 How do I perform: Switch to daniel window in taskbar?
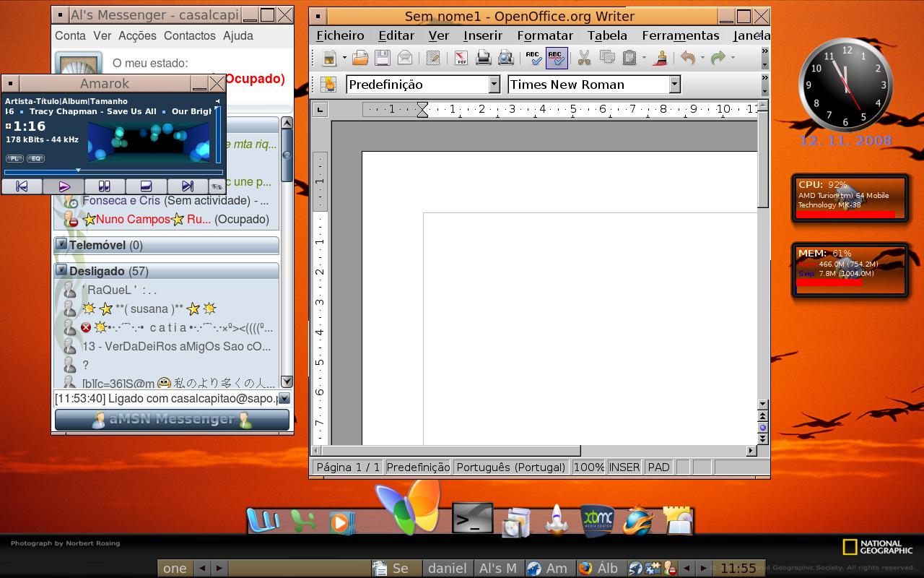pyautogui.click(x=447, y=568)
